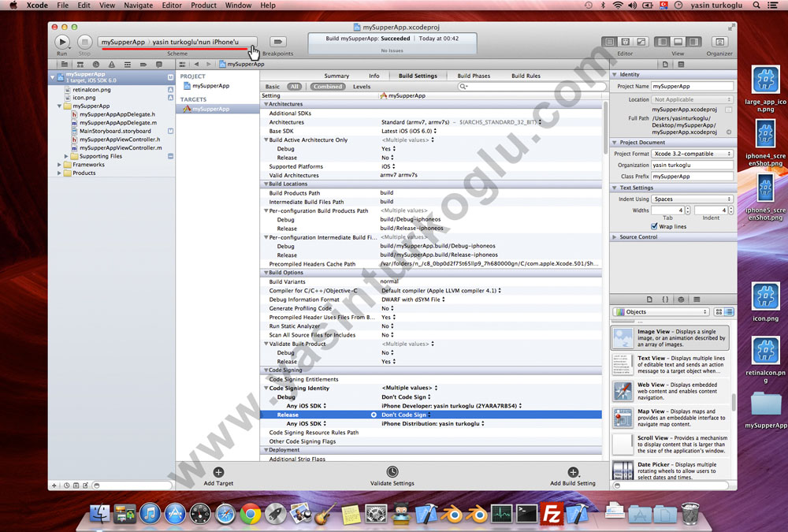Click the Validate Settings clock icon
Image resolution: width=788 pixels, height=532 pixels.
click(x=392, y=471)
